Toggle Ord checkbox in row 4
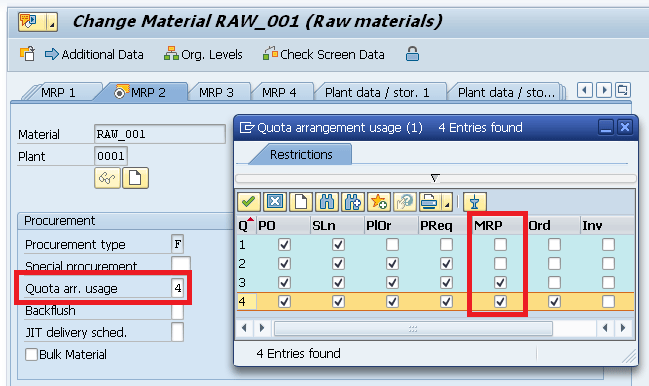The height and width of the screenshot is (386, 649). [x=554, y=302]
